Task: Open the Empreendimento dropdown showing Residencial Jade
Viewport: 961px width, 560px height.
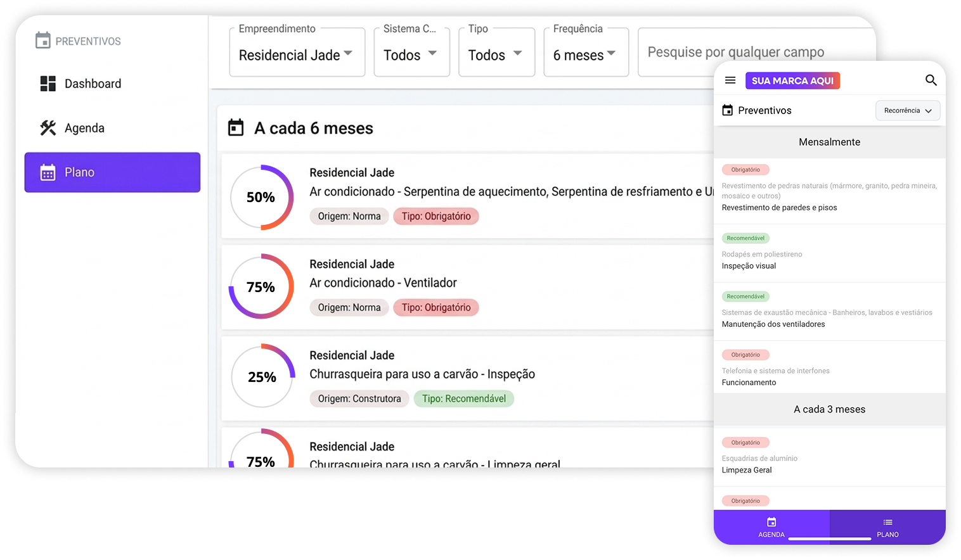Action: coord(297,55)
